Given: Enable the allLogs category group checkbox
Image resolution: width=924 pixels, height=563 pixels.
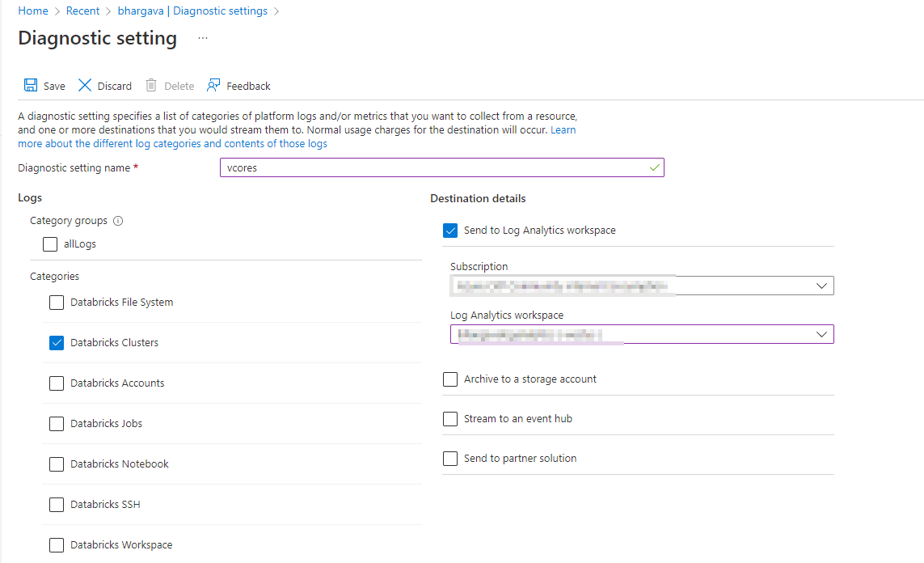Looking at the screenshot, I should [x=50, y=244].
